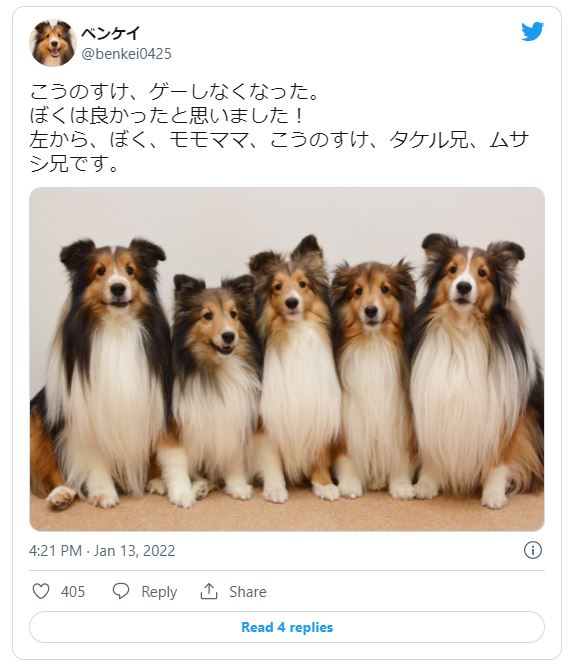Open Read 4 replies
Screen dimensions: 575x671
tap(287, 627)
